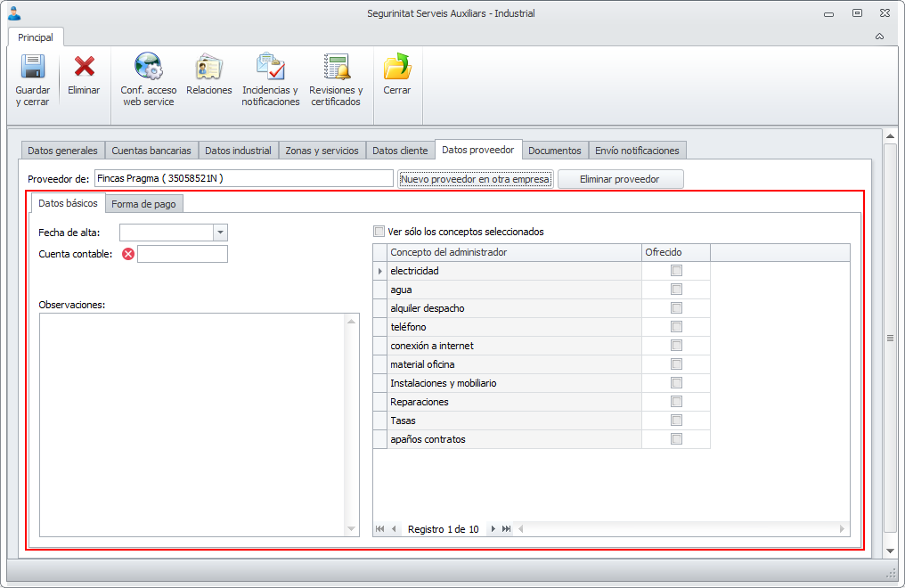905x588 pixels.
Task: Check Ofrecido for teléfono
Action: coord(677,327)
